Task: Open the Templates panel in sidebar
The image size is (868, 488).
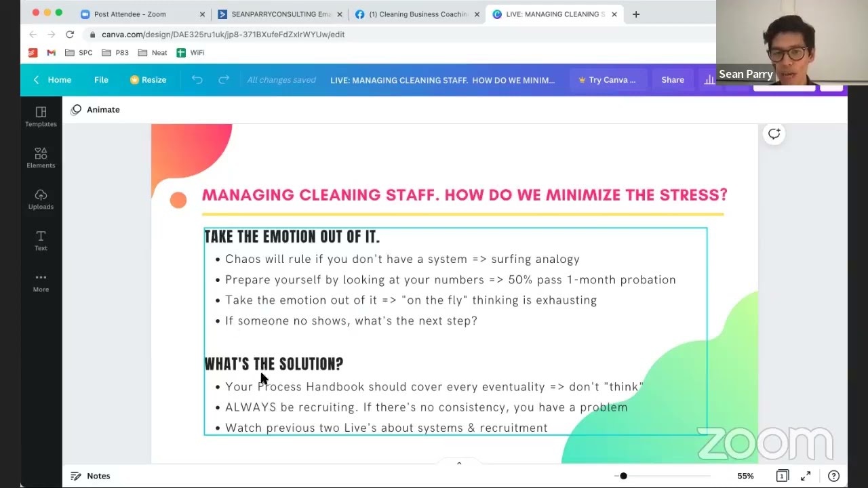Action: click(x=41, y=117)
